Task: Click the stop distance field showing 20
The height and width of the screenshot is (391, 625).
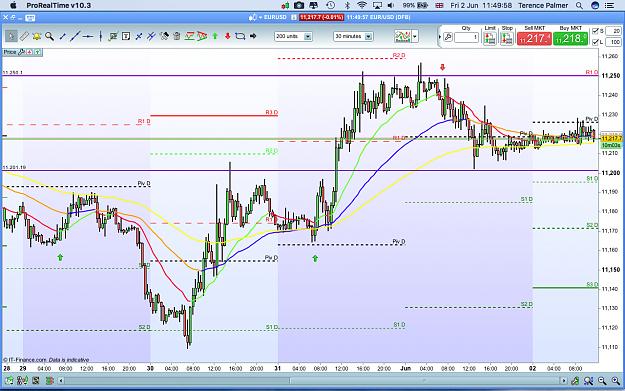Action: tap(613, 31)
